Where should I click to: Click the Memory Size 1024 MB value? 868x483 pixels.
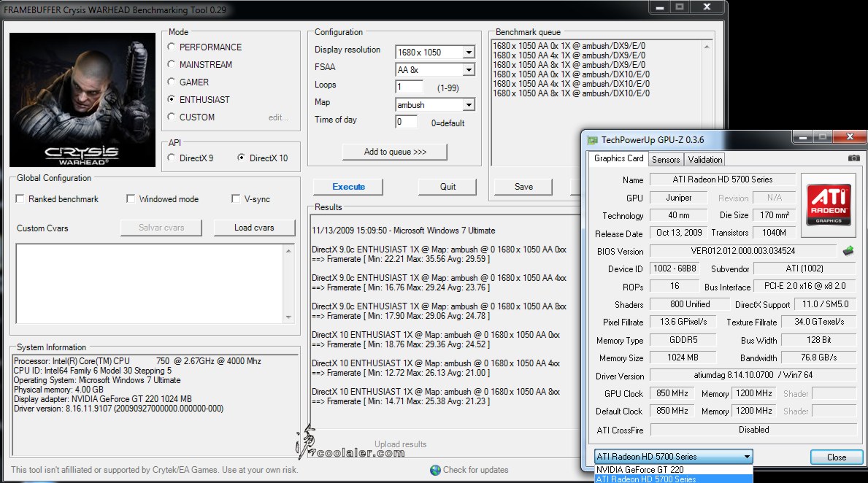[683, 358]
